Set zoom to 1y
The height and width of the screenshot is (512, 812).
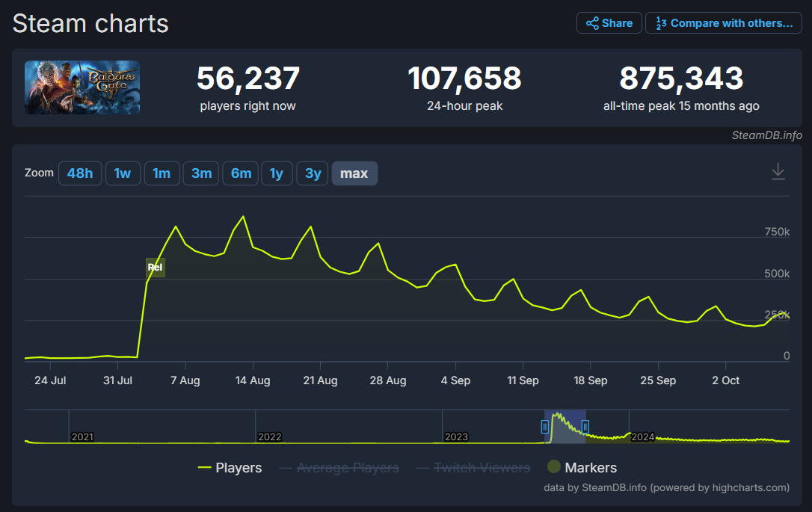tap(277, 173)
